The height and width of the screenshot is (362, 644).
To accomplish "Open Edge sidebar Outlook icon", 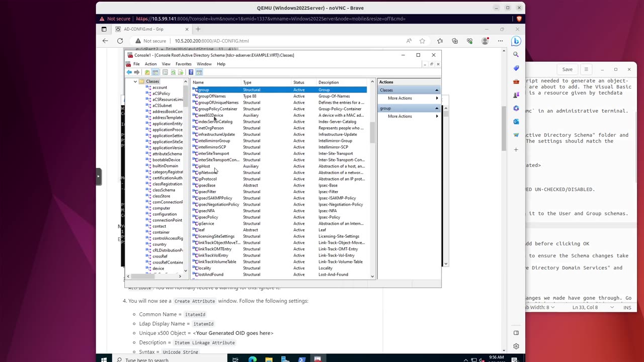I will click(516, 122).
